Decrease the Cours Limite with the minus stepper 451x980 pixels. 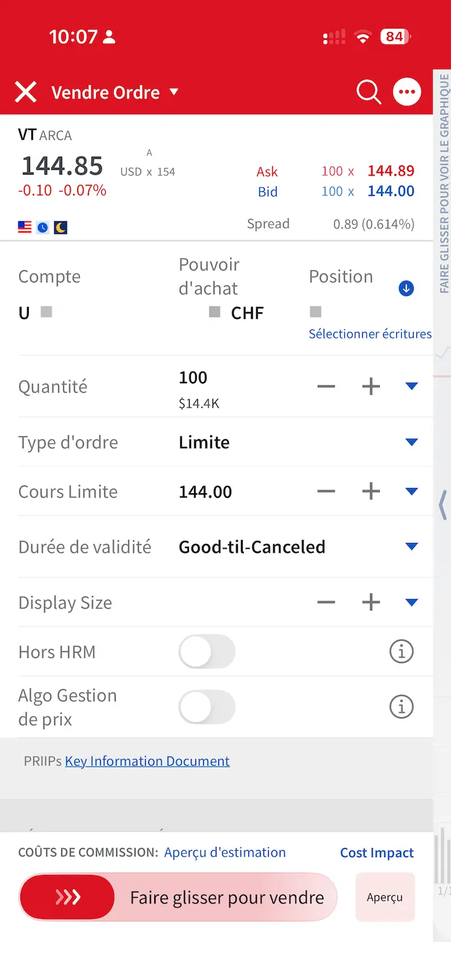coord(326,491)
